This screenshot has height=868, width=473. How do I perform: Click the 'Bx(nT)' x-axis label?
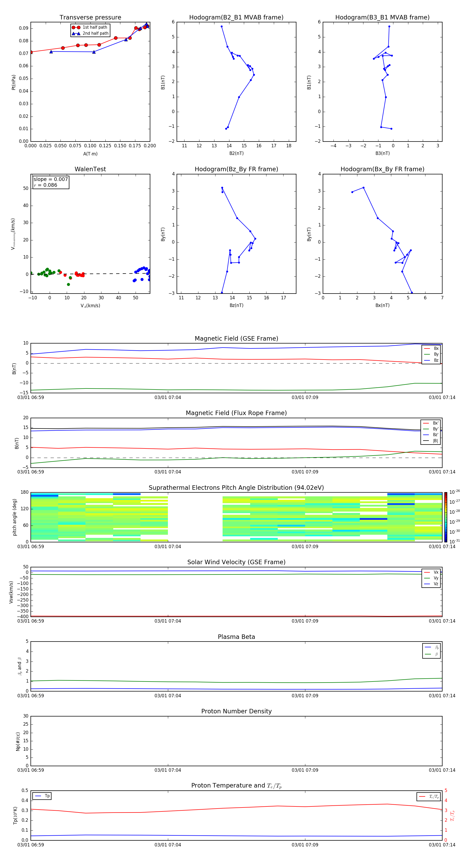(x=382, y=305)
